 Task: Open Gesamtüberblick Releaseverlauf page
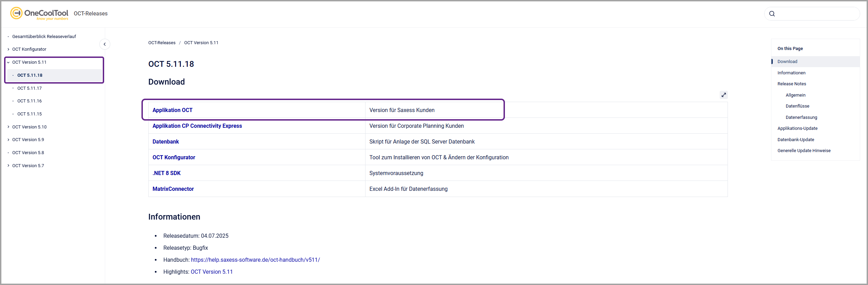tap(44, 37)
